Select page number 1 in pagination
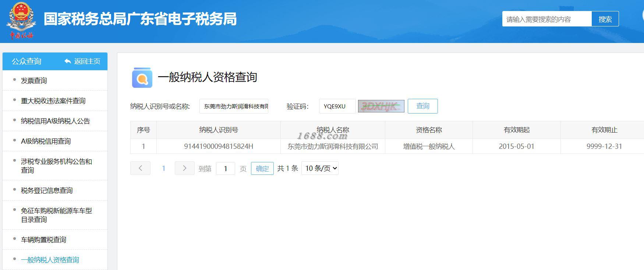644x270 pixels. click(x=164, y=168)
